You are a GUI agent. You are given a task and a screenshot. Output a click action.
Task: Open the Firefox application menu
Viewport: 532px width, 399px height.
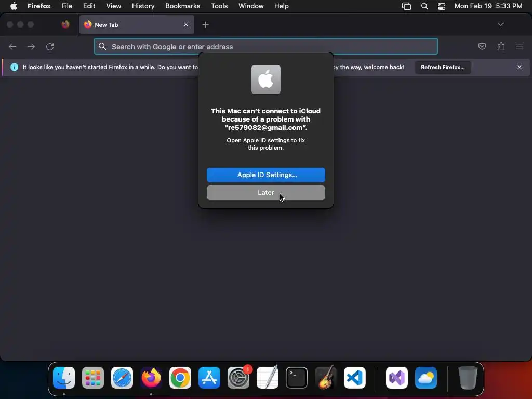39,6
